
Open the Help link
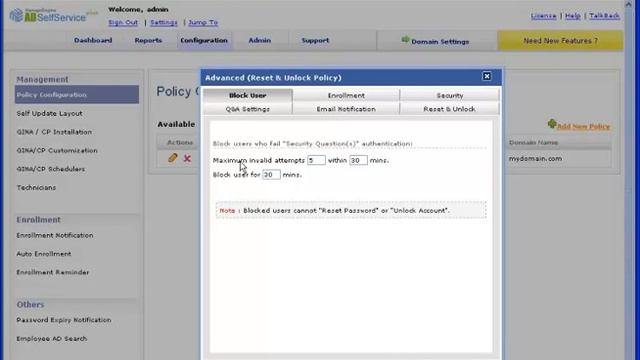click(573, 16)
